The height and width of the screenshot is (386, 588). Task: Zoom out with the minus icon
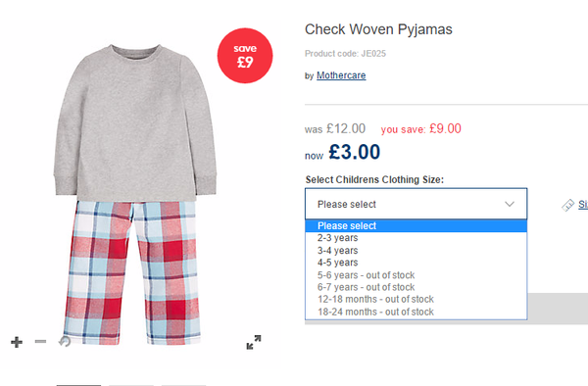(40, 341)
